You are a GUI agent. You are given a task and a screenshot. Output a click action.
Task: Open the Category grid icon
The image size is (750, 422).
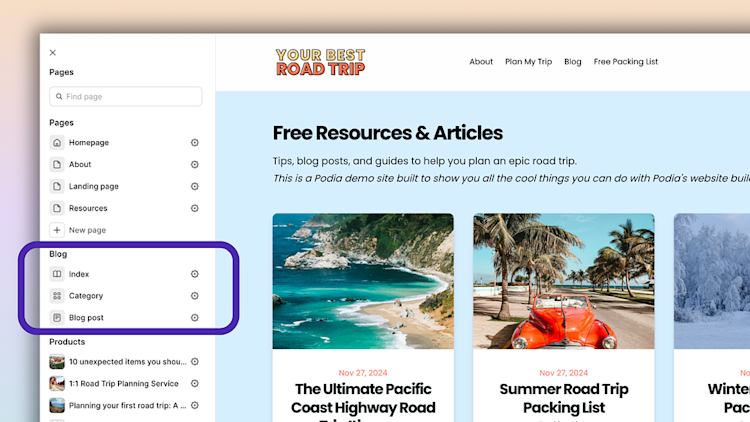coord(57,296)
